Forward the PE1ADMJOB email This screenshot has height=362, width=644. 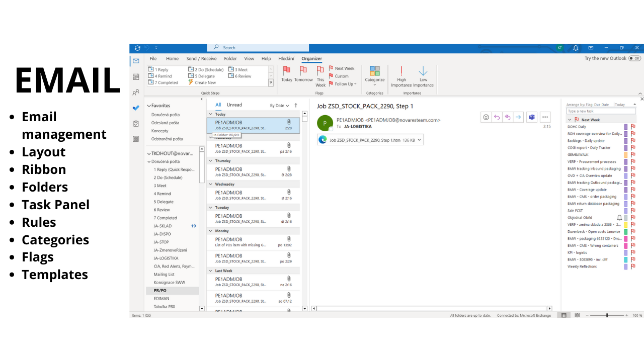(x=518, y=117)
